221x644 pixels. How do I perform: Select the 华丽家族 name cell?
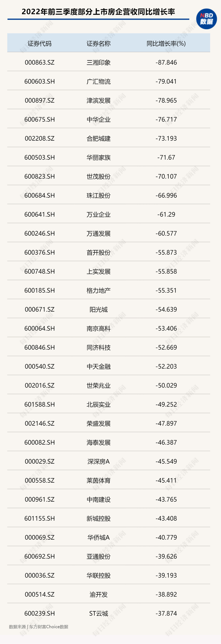pyautogui.click(x=99, y=158)
